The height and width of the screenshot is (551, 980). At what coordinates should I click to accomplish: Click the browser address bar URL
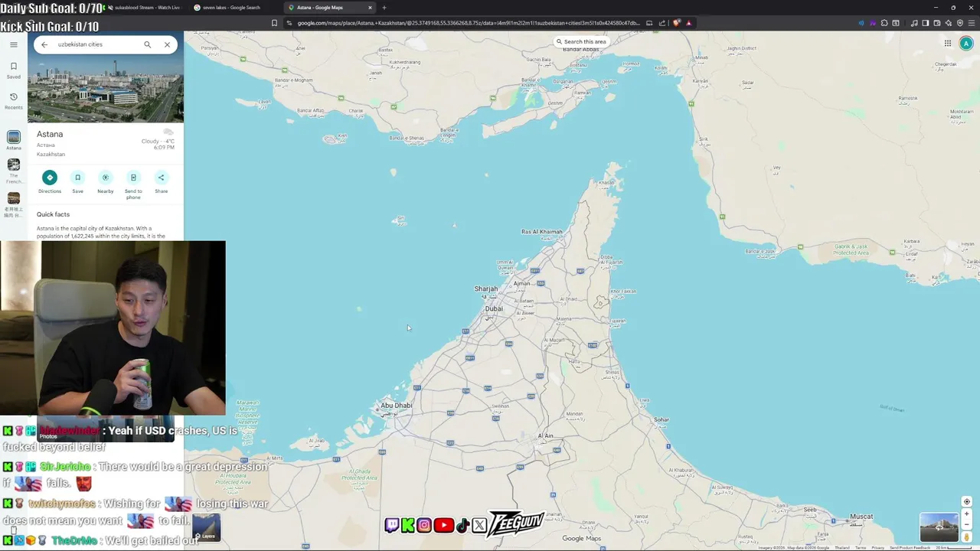pyautogui.click(x=467, y=23)
